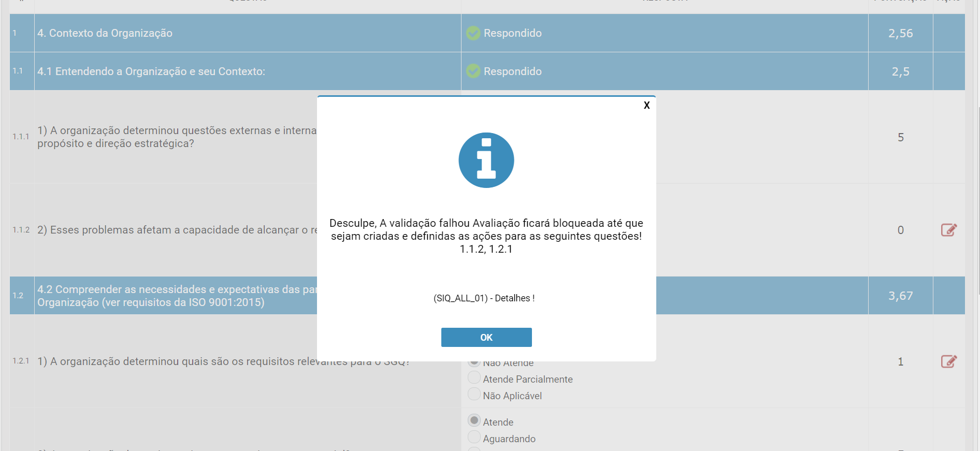The width and height of the screenshot is (980, 451).
Task: Click row number '1.1.1'
Action: [x=21, y=137]
